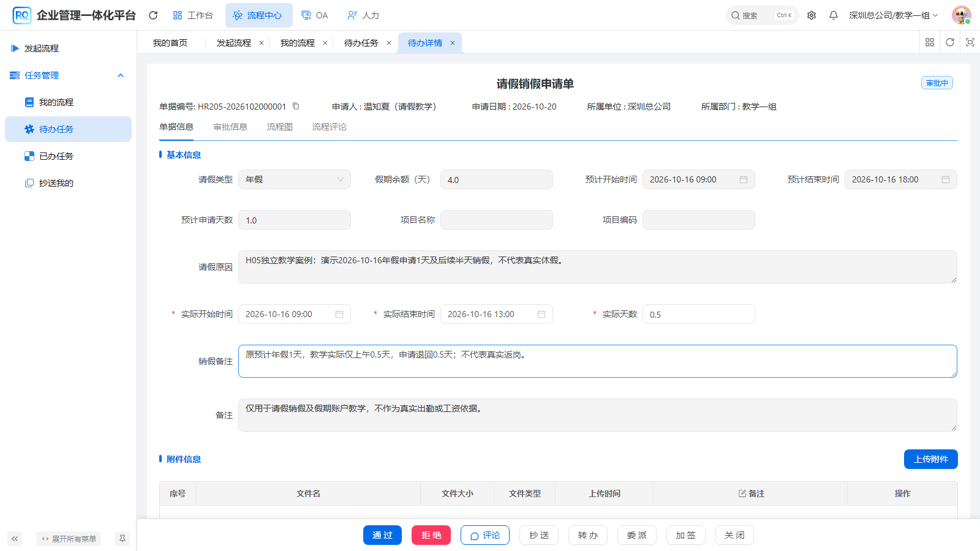Close the 待办详情 tab
The image size is (980, 551).
pyautogui.click(x=453, y=43)
